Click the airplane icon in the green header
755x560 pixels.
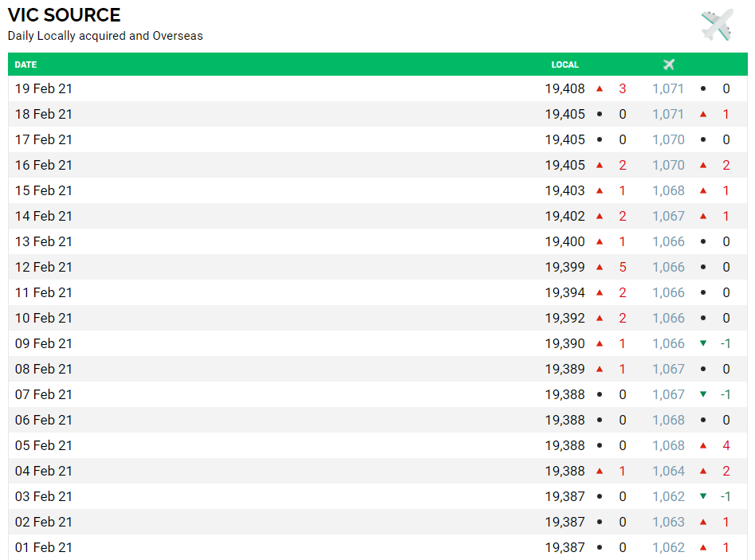(669, 65)
